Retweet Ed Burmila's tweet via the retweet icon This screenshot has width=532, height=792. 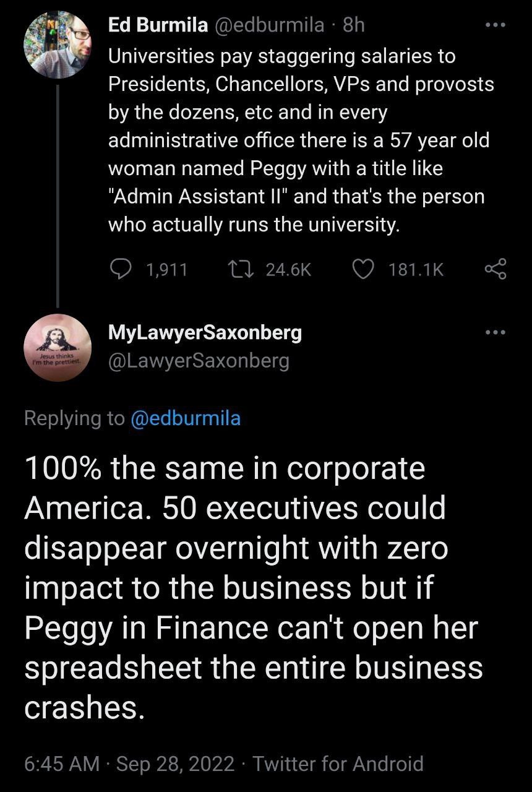(x=236, y=269)
